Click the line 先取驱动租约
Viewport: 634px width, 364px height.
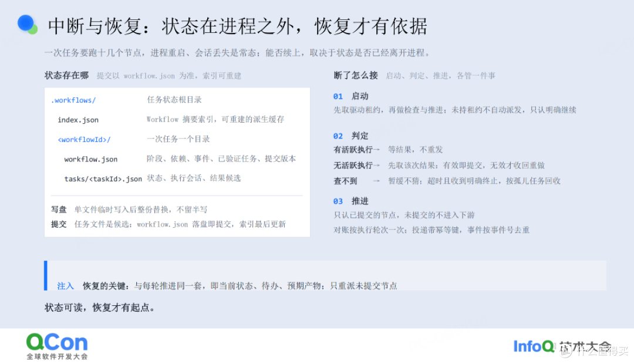(x=455, y=110)
